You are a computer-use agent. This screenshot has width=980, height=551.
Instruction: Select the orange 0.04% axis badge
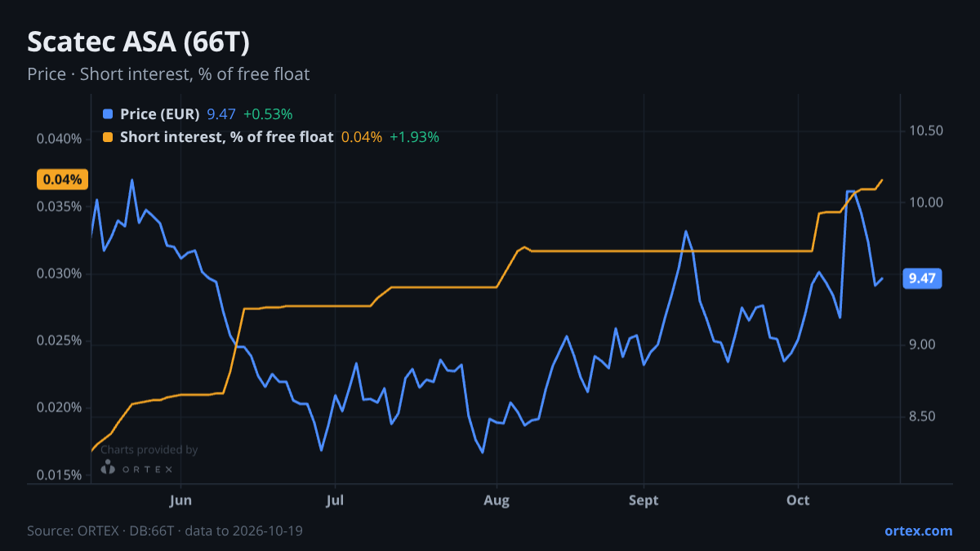tap(62, 180)
